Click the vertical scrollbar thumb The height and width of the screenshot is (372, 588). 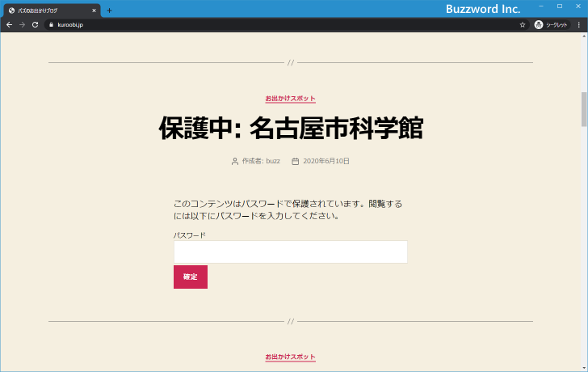[x=584, y=109]
